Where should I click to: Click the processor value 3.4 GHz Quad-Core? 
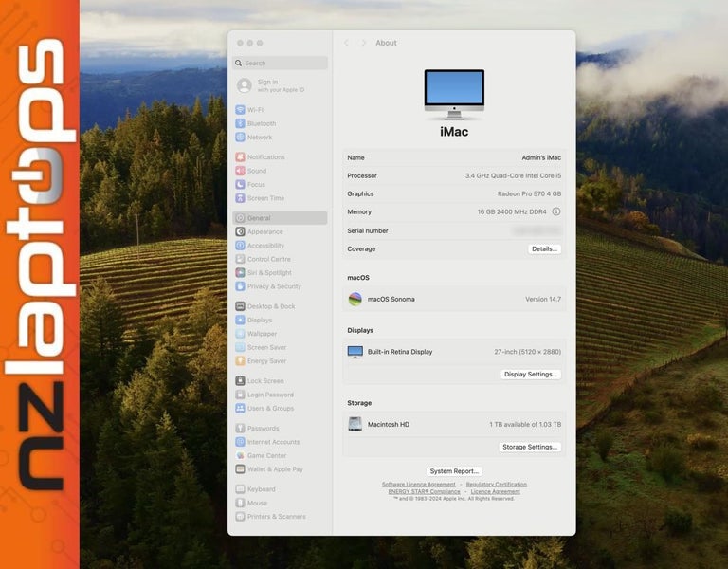[x=513, y=175]
